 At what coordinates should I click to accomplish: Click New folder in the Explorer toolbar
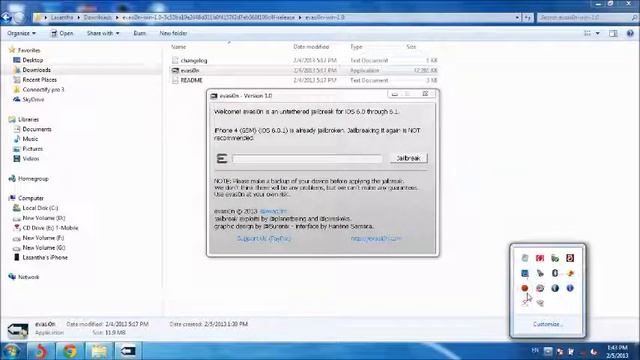coord(173,33)
